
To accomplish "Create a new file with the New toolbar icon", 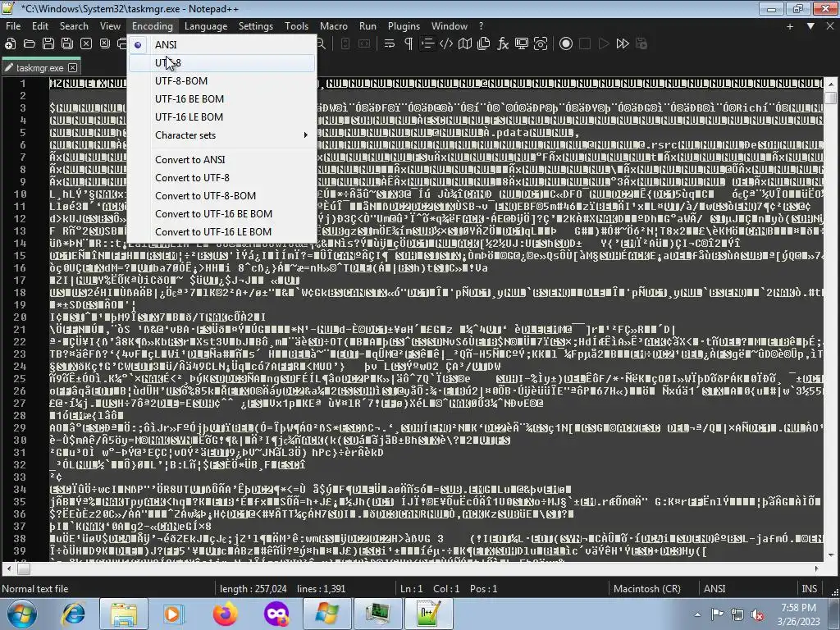I will pos(10,44).
